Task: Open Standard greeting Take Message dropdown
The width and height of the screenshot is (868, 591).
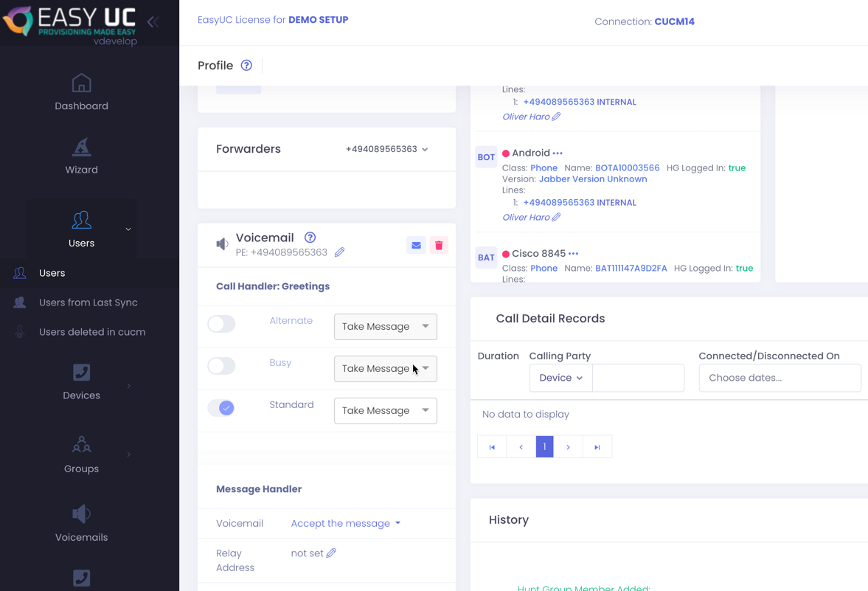Action: pos(385,411)
